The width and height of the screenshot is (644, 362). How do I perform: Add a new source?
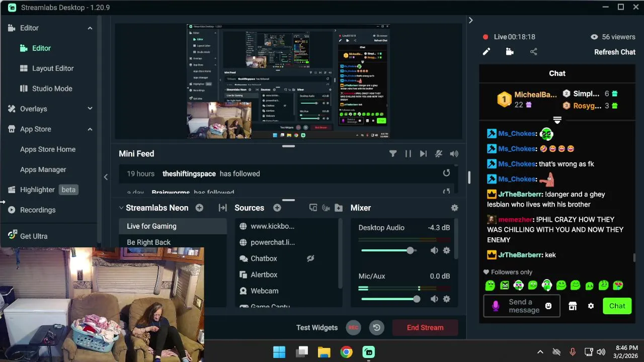coord(277,208)
